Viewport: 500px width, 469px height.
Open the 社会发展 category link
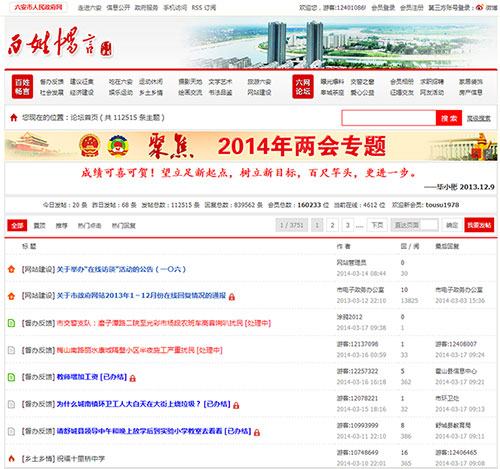(52, 92)
